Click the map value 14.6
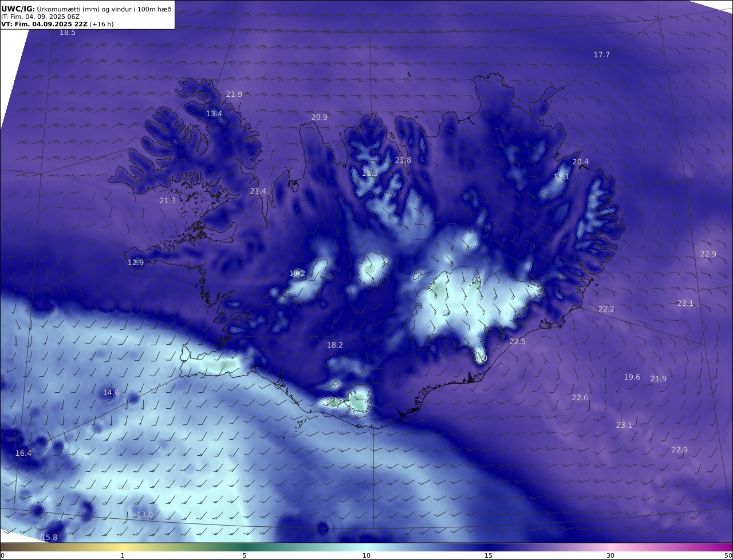This screenshot has height=560, width=733. pos(111,393)
